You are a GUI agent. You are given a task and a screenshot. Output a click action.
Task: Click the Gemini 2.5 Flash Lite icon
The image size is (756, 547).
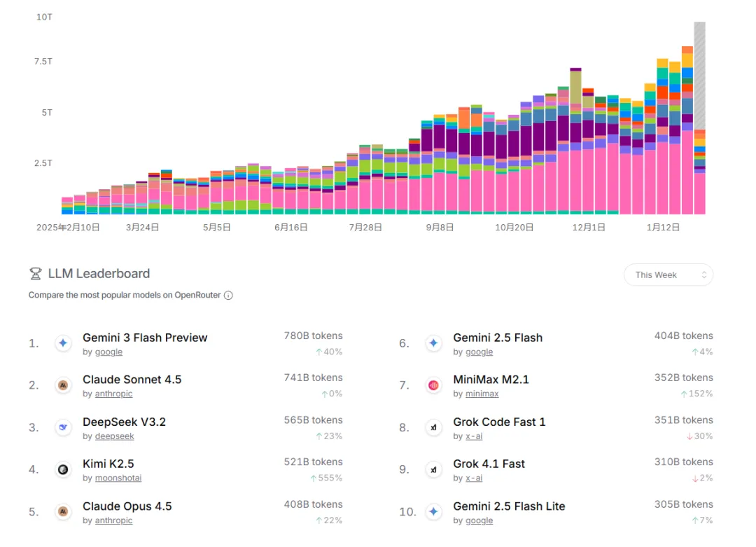[434, 512]
